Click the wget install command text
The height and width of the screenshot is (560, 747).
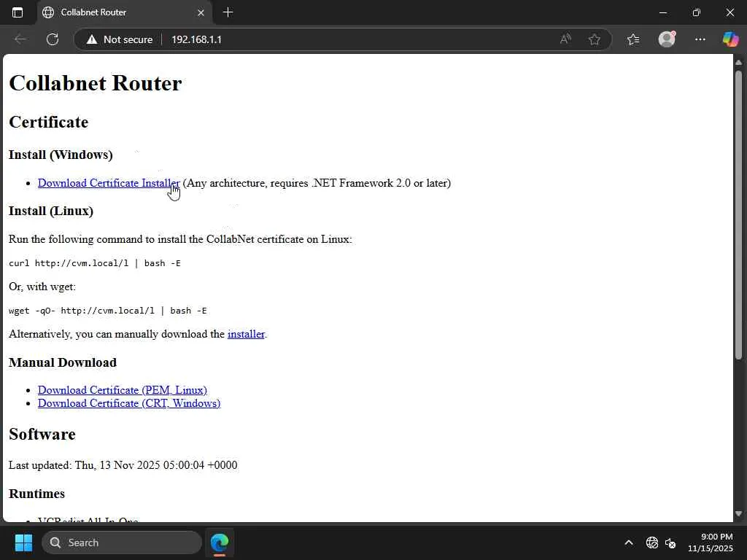(x=108, y=311)
